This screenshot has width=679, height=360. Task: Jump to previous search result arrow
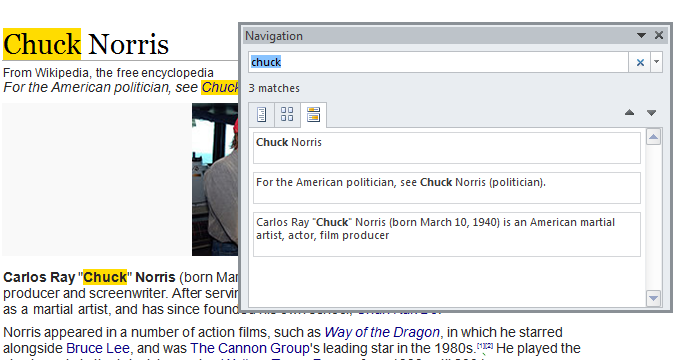(629, 113)
